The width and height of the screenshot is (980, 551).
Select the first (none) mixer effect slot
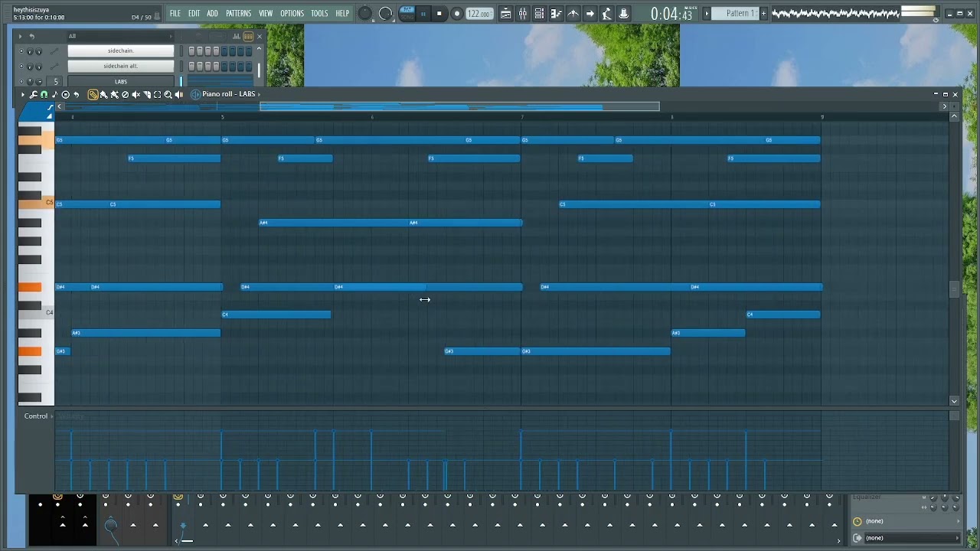tap(906, 521)
